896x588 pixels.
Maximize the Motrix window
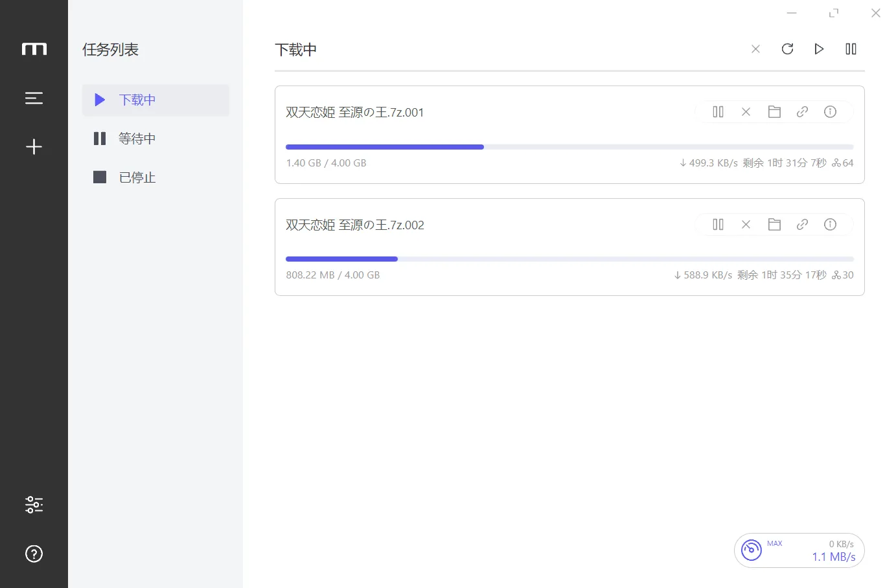[x=834, y=13]
